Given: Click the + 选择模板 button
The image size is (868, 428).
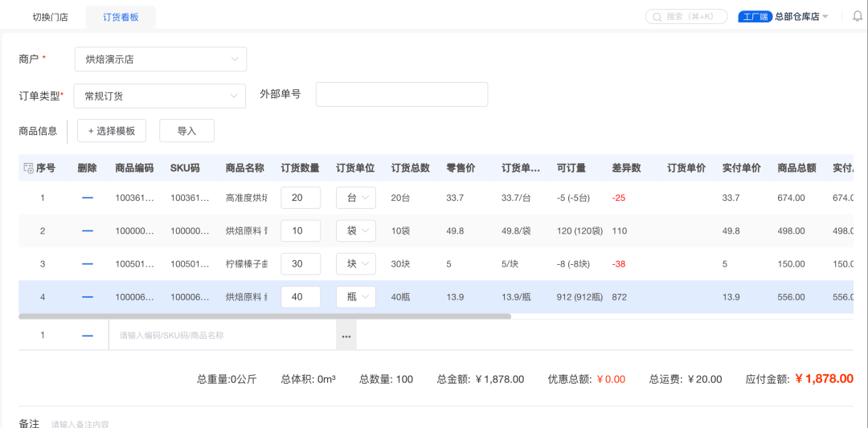Looking at the screenshot, I should tap(112, 131).
